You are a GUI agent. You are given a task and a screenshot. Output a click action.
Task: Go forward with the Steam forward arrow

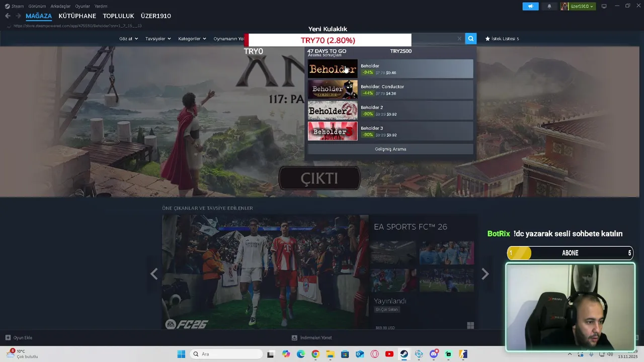tap(18, 16)
